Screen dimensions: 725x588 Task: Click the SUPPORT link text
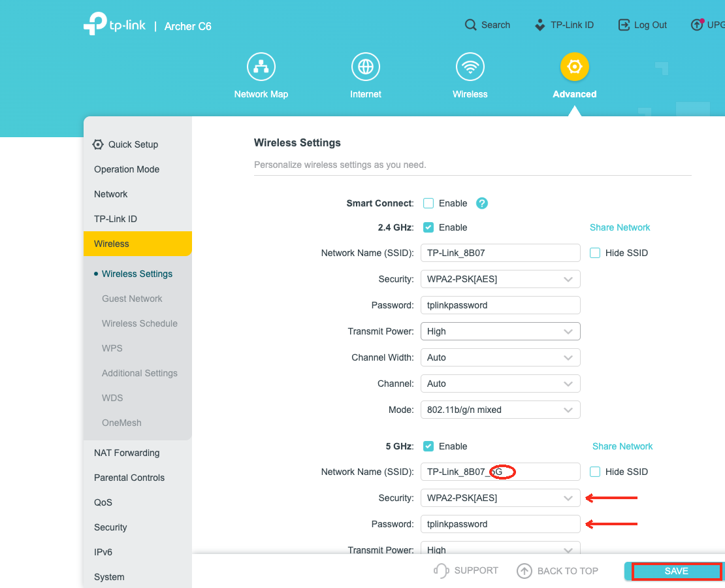point(476,570)
